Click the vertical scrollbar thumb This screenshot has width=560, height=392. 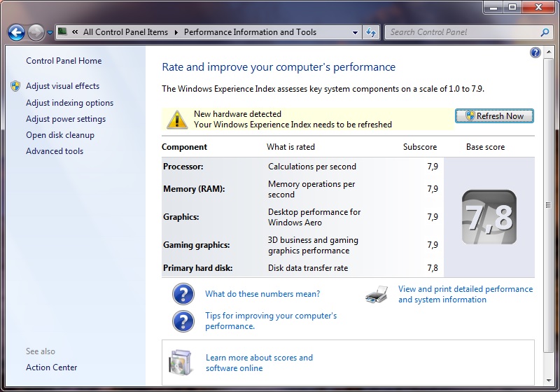549,205
